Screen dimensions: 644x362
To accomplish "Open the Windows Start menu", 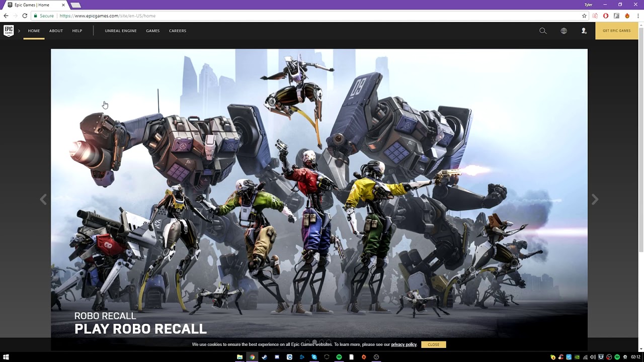I will coord(6,357).
